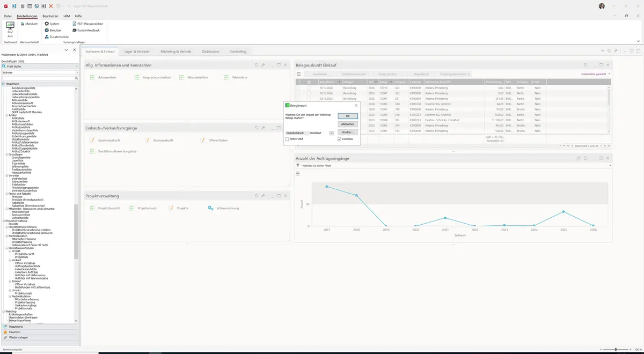The height and width of the screenshot is (354, 644).
Task: Open the filter icon in Anzahl der Auftragseingänge
Action: 298,166
